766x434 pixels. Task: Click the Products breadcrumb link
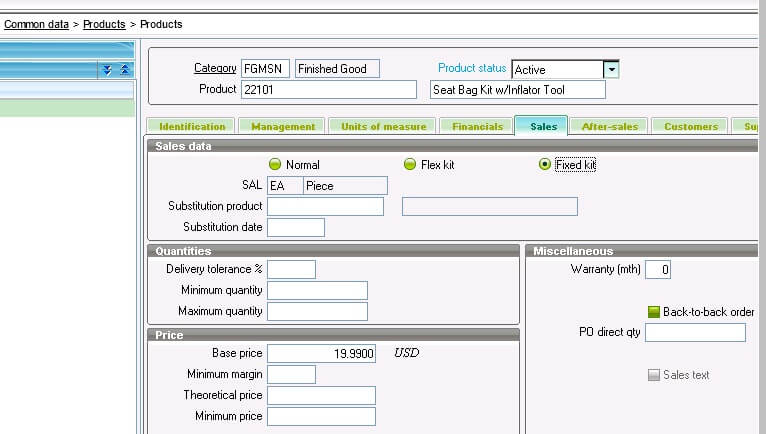(x=104, y=23)
